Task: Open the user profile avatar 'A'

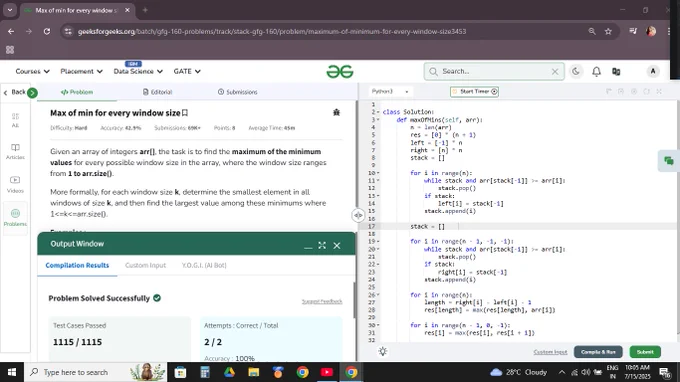Action: (x=653, y=72)
